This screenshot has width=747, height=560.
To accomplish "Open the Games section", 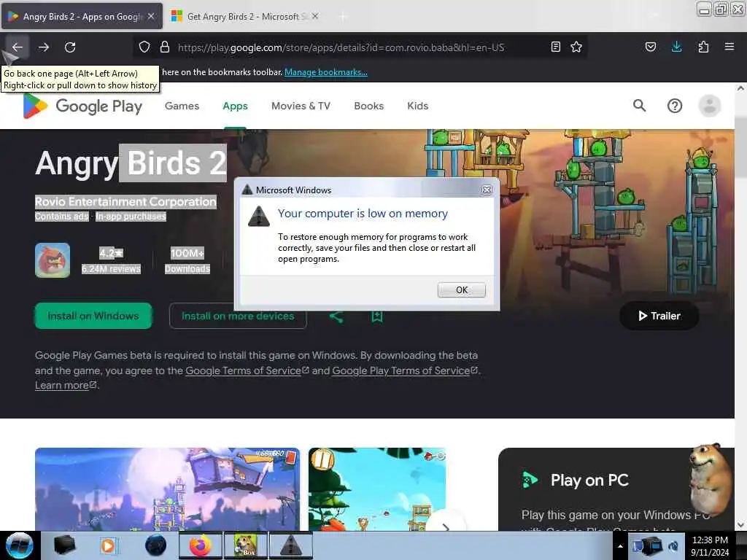I will (x=182, y=106).
